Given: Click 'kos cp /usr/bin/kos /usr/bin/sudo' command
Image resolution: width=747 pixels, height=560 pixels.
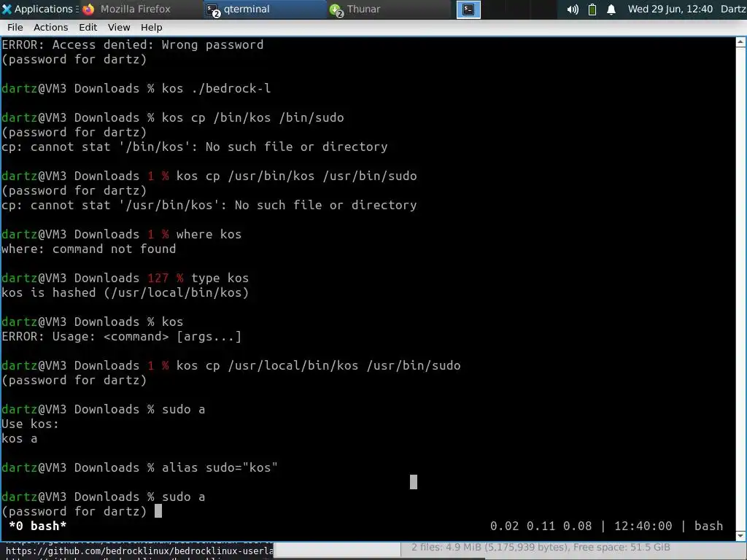Looking at the screenshot, I should [x=296, y=176].
